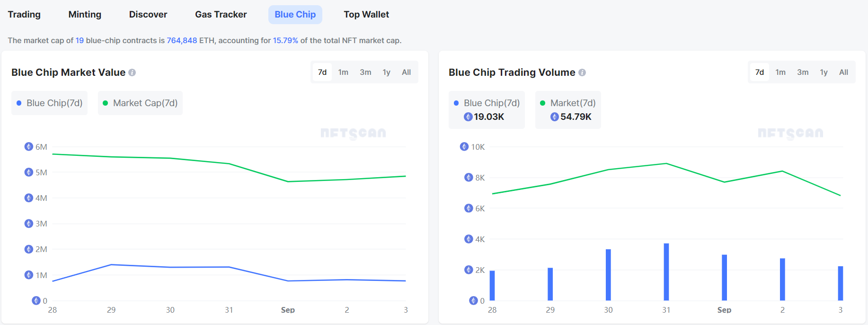Click info icon beside Blue Chip Market Value

(x=132, y=72)
